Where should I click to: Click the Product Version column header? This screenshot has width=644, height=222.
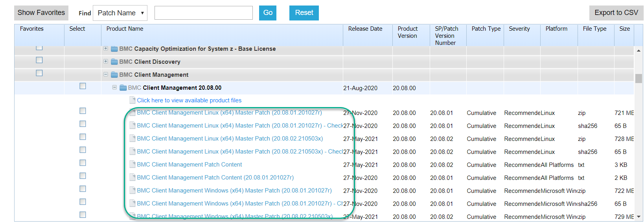pyautogui.click(x=408, y=32)
